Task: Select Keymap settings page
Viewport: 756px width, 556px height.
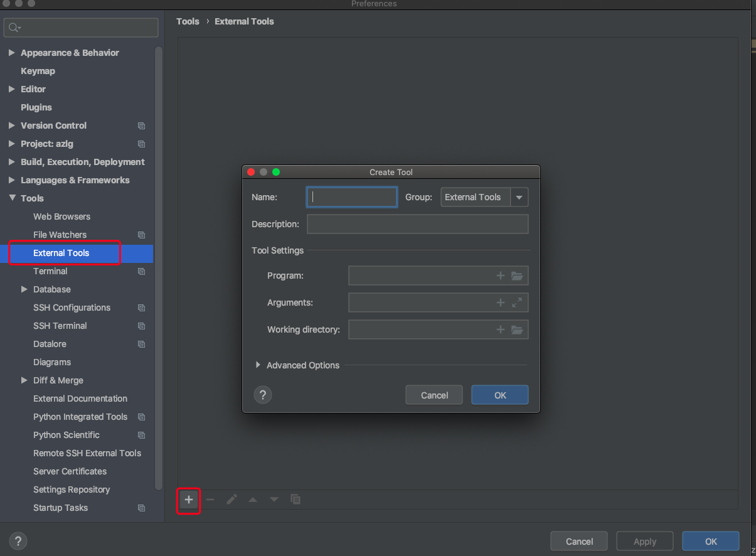Action: click(38, 71)
